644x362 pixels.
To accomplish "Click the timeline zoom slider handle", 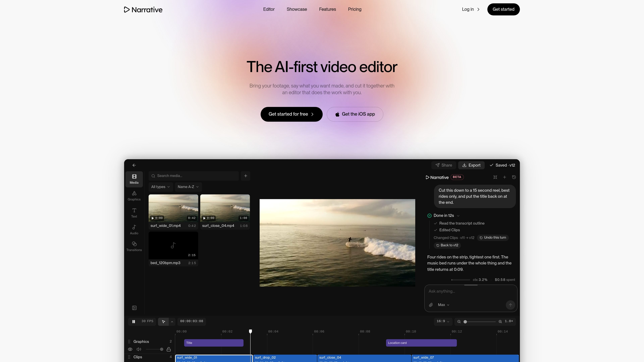I will (465, 322).
